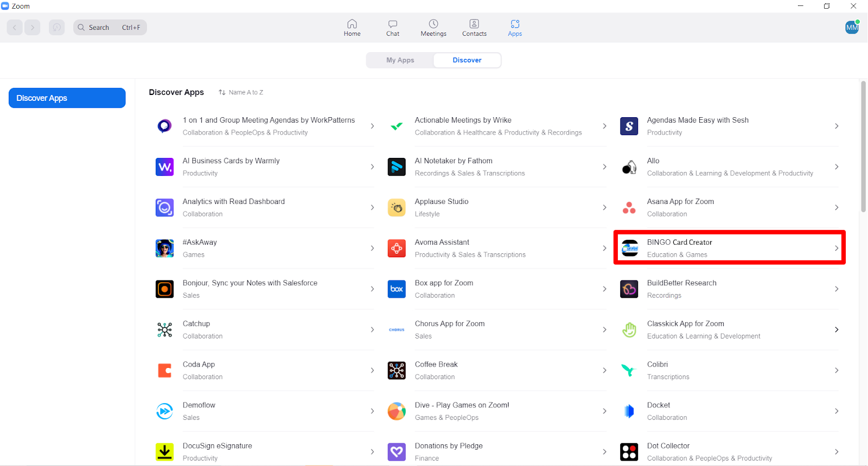868x466 pixels.
Task: Click the Classkick hand icon
Action: 629,330
